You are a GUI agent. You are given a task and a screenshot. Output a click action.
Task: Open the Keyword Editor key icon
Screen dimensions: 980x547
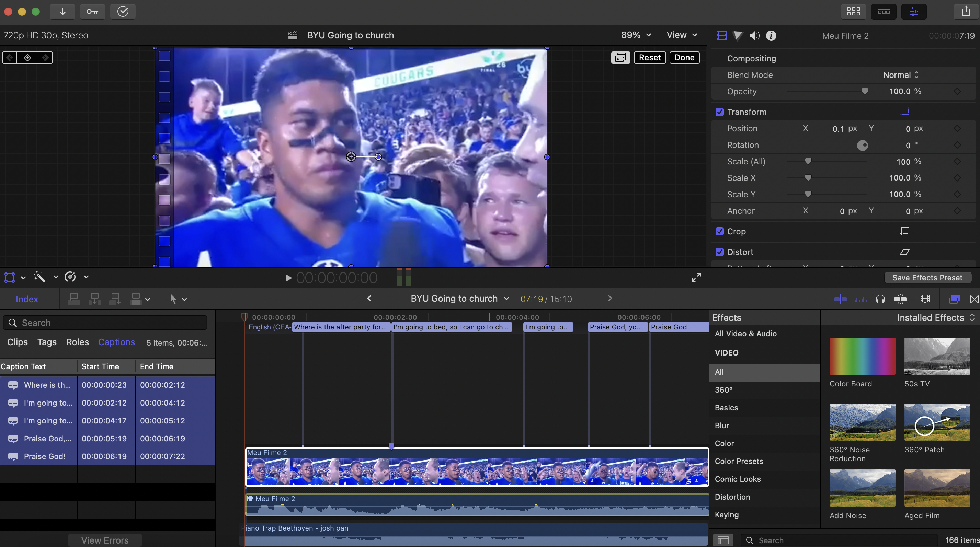click(x=92, y=11)
